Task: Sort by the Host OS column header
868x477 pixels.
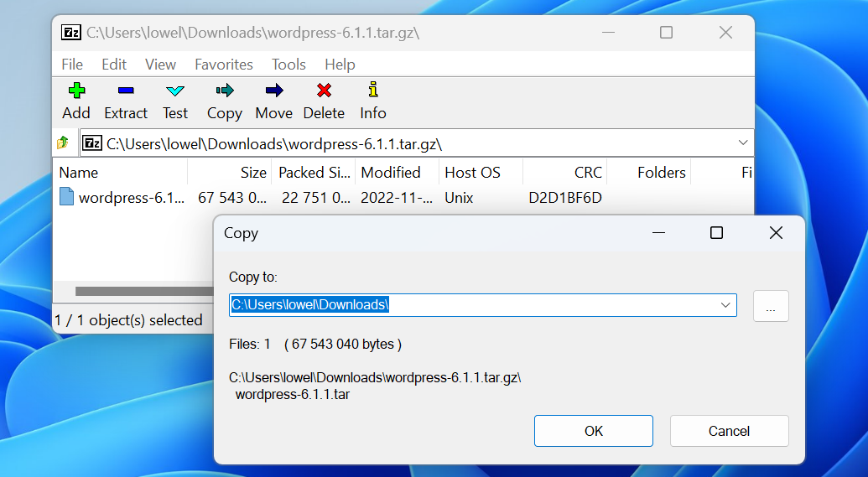Action: pos(481,173)
